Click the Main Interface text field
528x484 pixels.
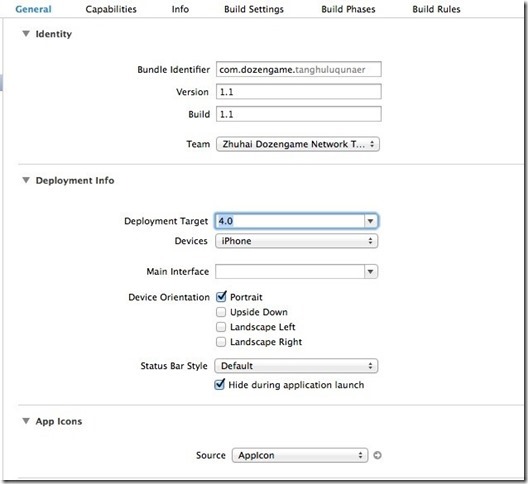click(x=290, y=271)
